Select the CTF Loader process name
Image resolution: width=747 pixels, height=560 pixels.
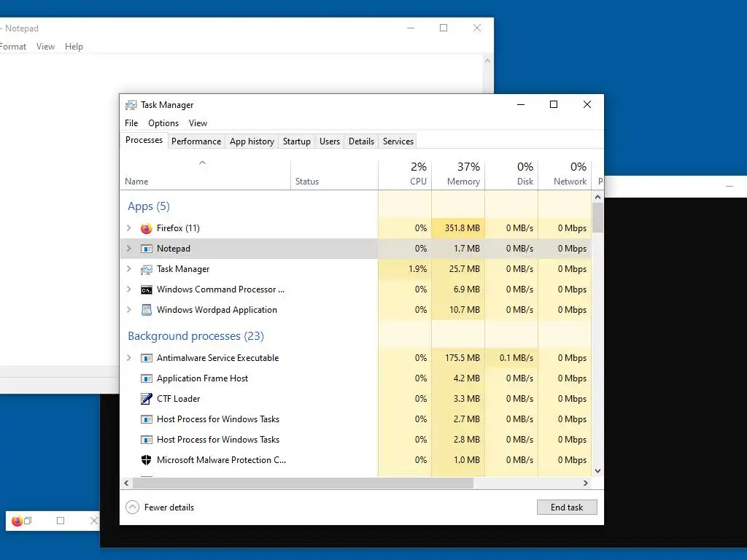[178, 399]
